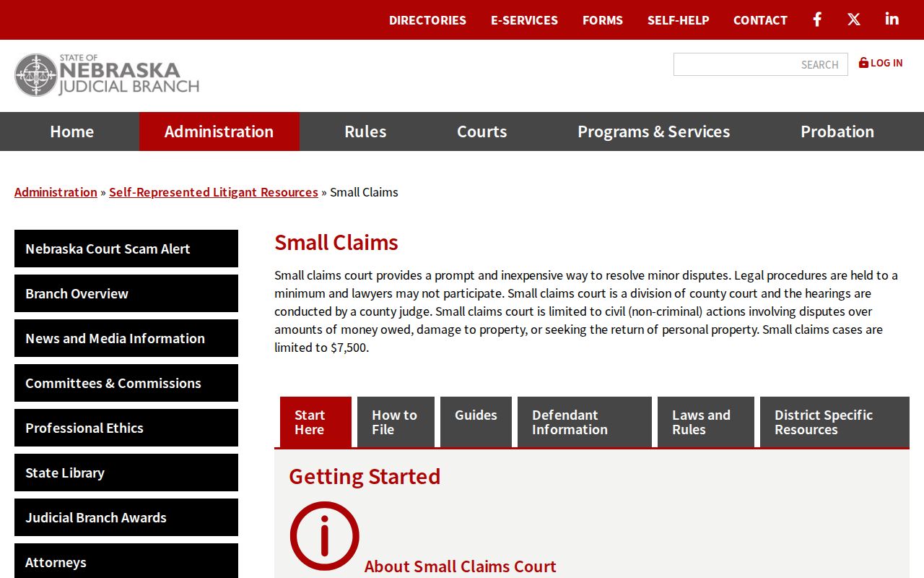
Task: Open News and Media Information sidebar item
Action: 126,338
